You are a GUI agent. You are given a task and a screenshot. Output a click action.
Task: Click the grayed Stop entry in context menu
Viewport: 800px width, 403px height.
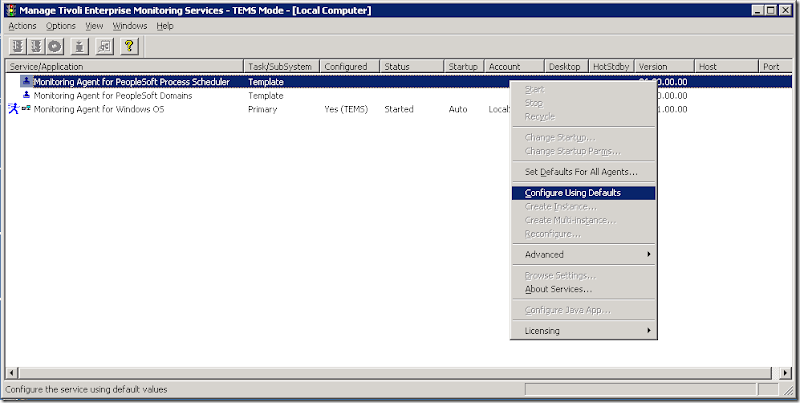(584, 103)
